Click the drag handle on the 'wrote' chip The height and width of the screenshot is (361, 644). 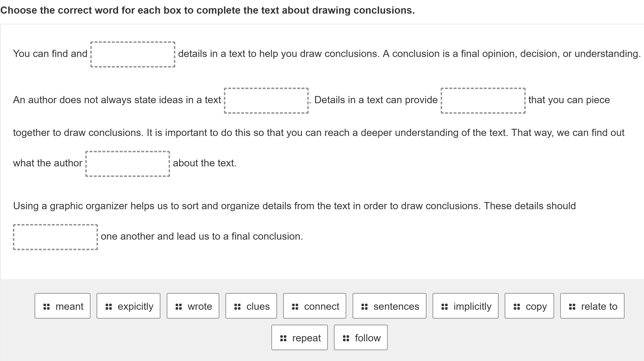(178, 306)
